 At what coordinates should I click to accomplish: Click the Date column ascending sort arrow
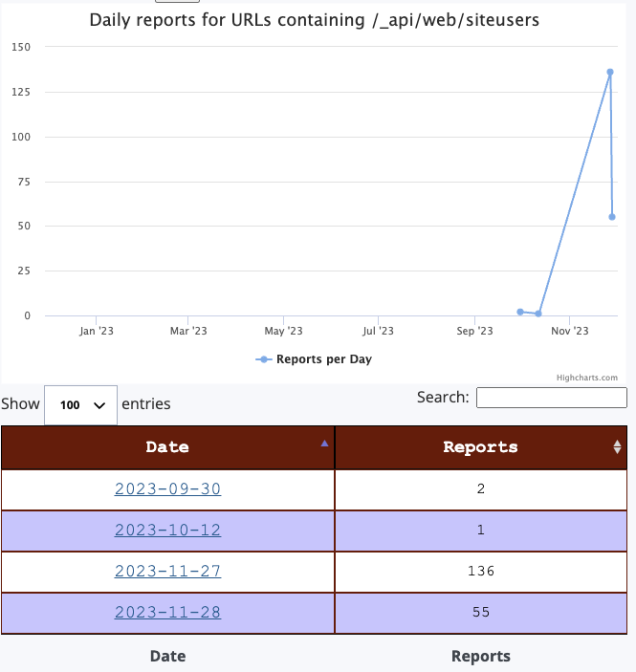[324, 443]
